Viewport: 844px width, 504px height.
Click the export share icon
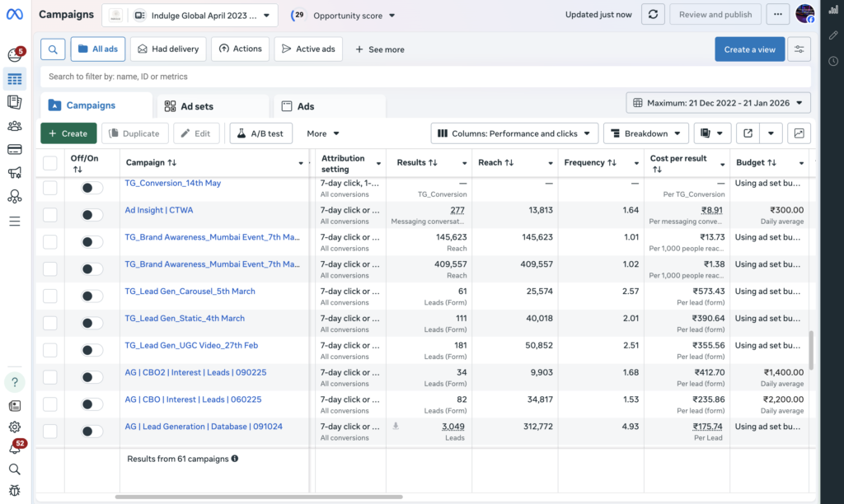click(748, 133)
